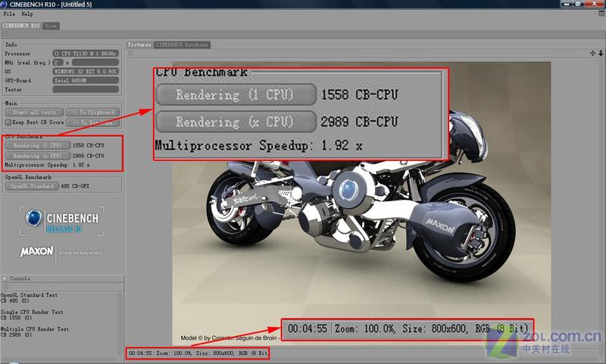Restore down the CINEBENCH window

pos(578,4)
